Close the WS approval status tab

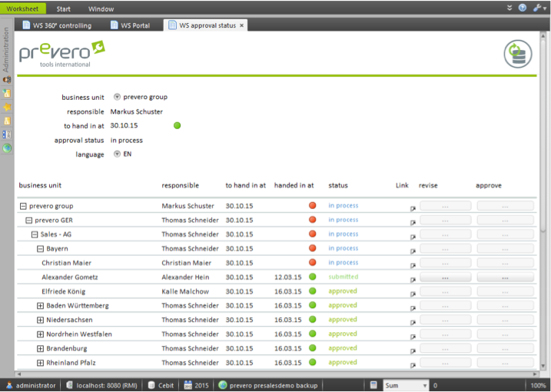[241, 25]
